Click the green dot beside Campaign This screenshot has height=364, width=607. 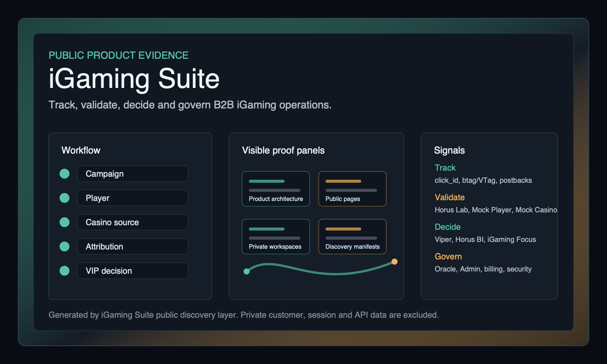pos(64,174)
